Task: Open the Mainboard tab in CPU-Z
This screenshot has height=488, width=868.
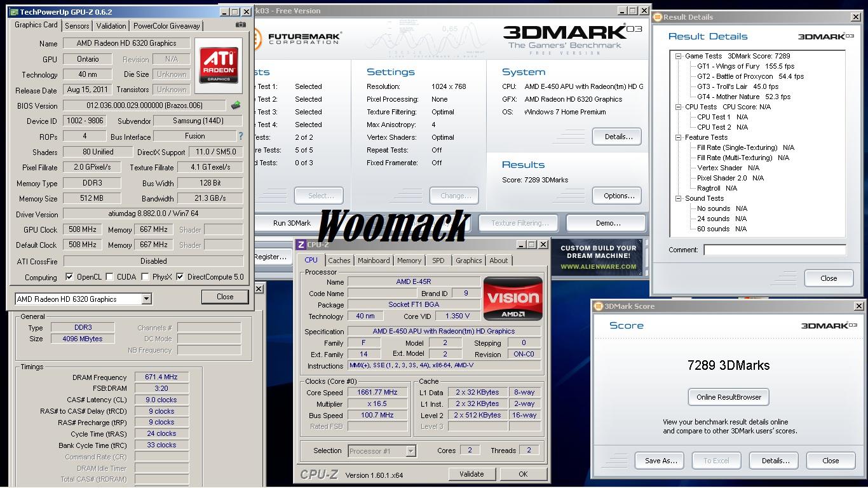Action: point(374,261)
